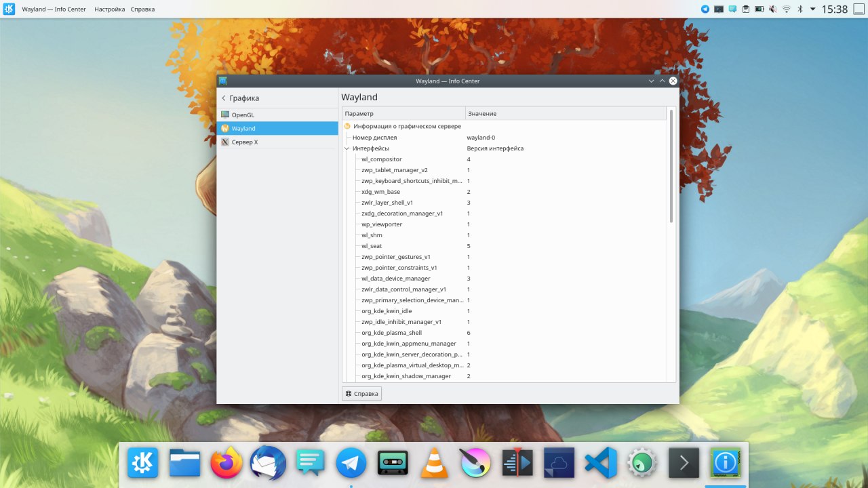Check the battery status tray icon
The height and width of the screenshot is (488, 868).
(x=759, y=9)
